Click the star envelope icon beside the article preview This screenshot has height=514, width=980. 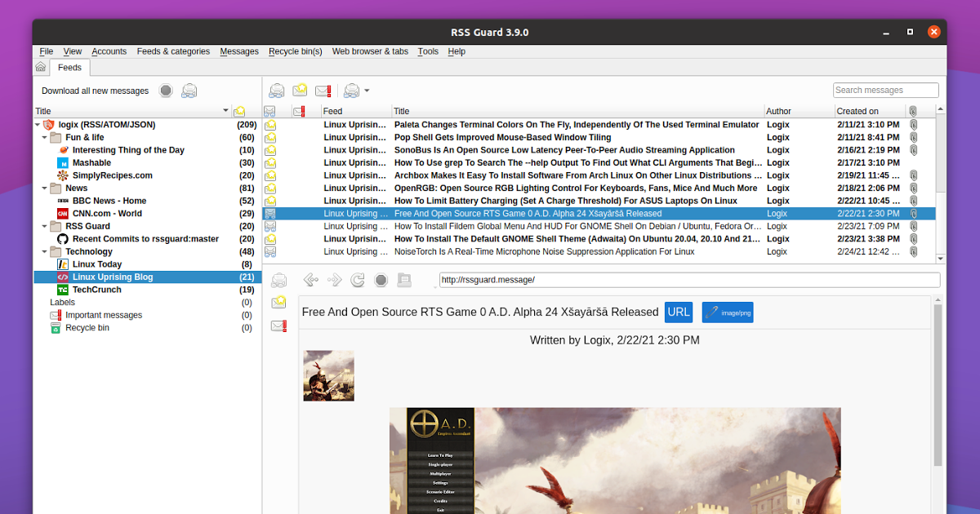(279, 303)
